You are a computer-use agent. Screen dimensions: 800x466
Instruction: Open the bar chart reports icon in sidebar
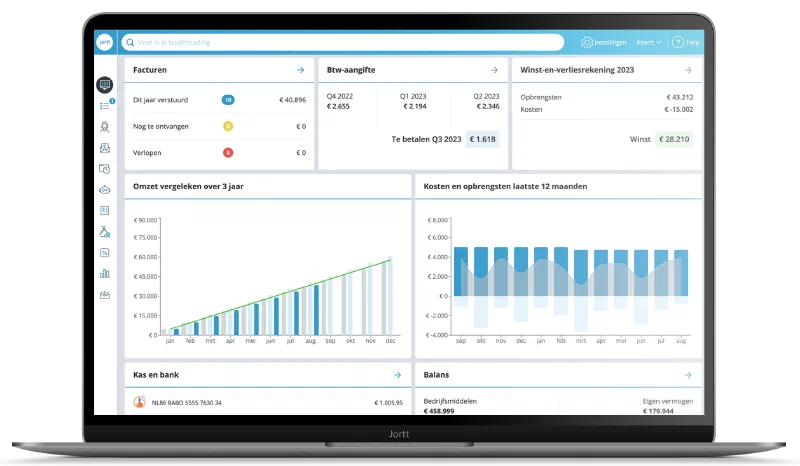105,274
